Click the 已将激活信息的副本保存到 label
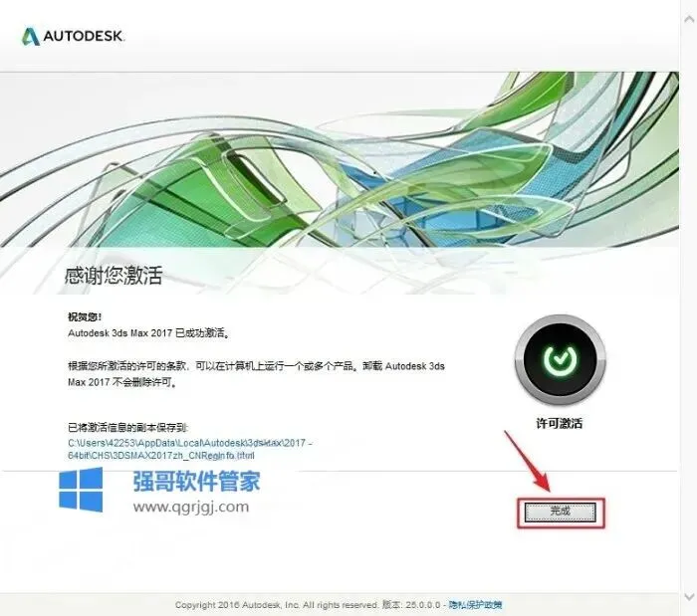This screenshot has width=697, height=616. point(128,428)
